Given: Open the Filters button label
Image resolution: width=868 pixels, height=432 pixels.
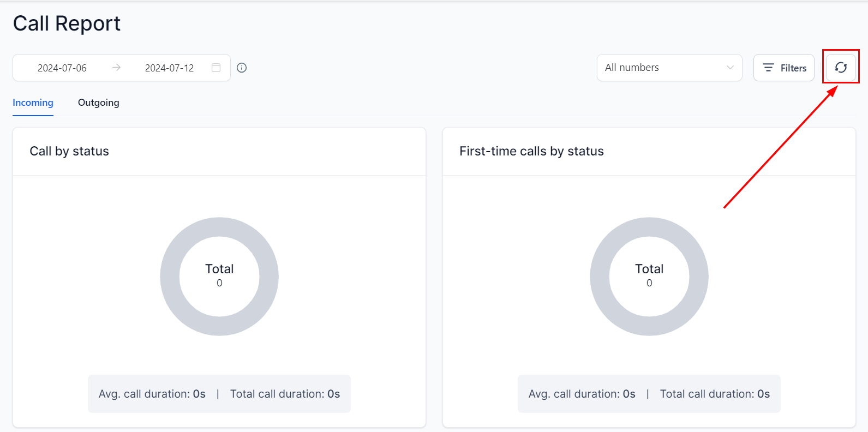Looking at the screenshot, I should pos(793,68).
